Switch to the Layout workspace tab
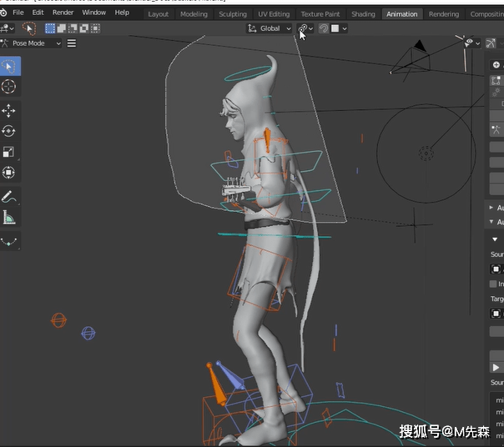The image size is (504, 447). pos(159,14)
